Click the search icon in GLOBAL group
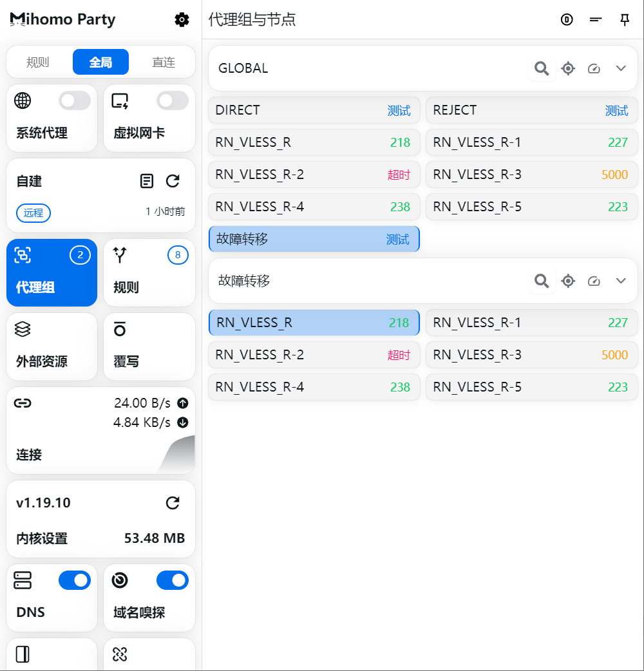Image resolution: width=644 pixels, height=671 pixels. [542, 68]
